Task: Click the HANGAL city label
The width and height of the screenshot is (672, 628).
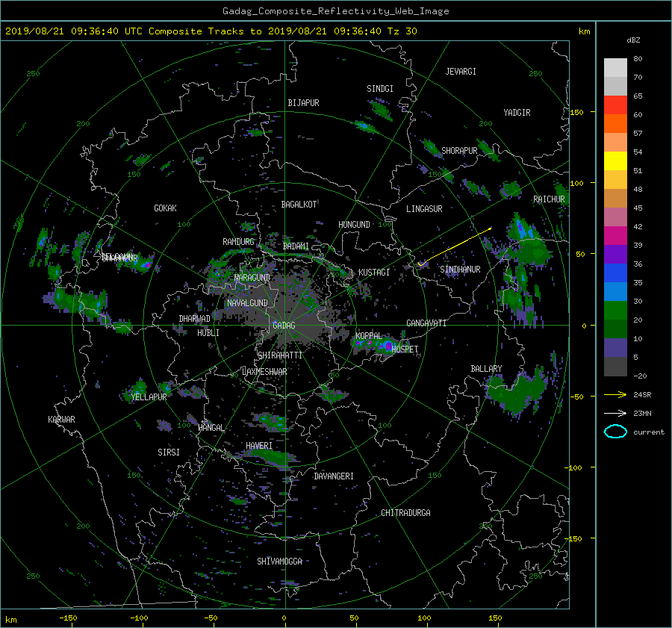Action: pos(211,428)
